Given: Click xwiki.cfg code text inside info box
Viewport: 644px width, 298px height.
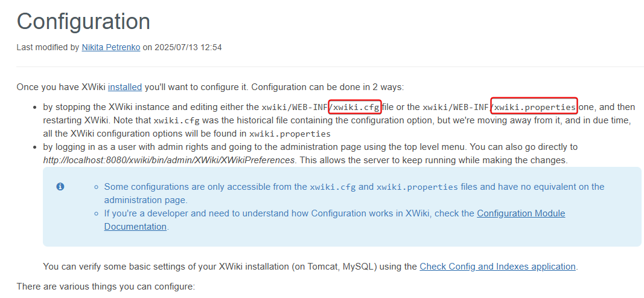Looking at the screenshot, I should click(x=333, y=187).
